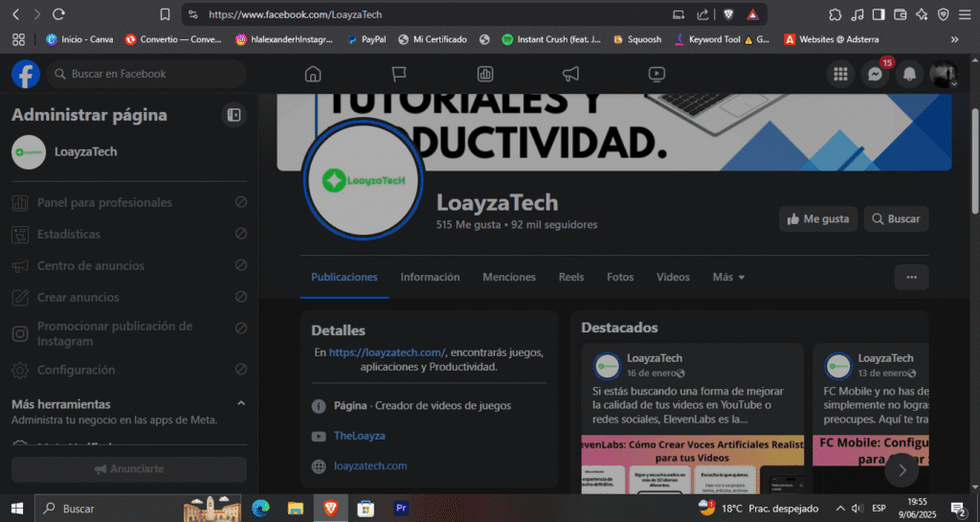Expand bookmarks bar overflow chevron
The width and height of the screenshot is (980, 522).
click(x=954, y=38)
